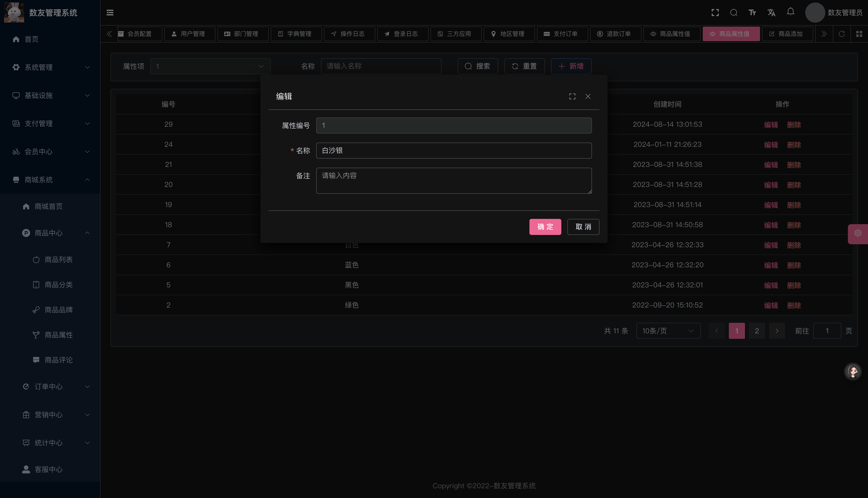The width and height of the screenshot is (868, 498).
Task: Switch to 操作日志 tab
Action: click(x=349, y=34)
